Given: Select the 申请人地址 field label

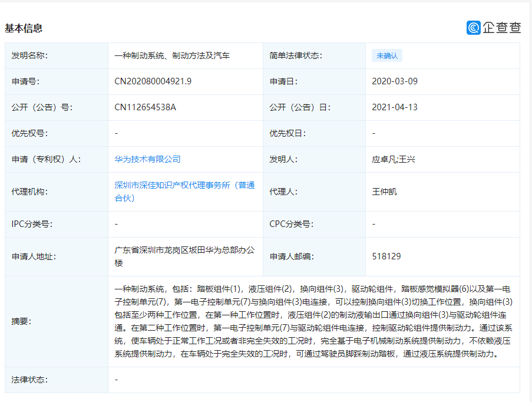Looking at the screenshot, I should click(x=34, y=256).
